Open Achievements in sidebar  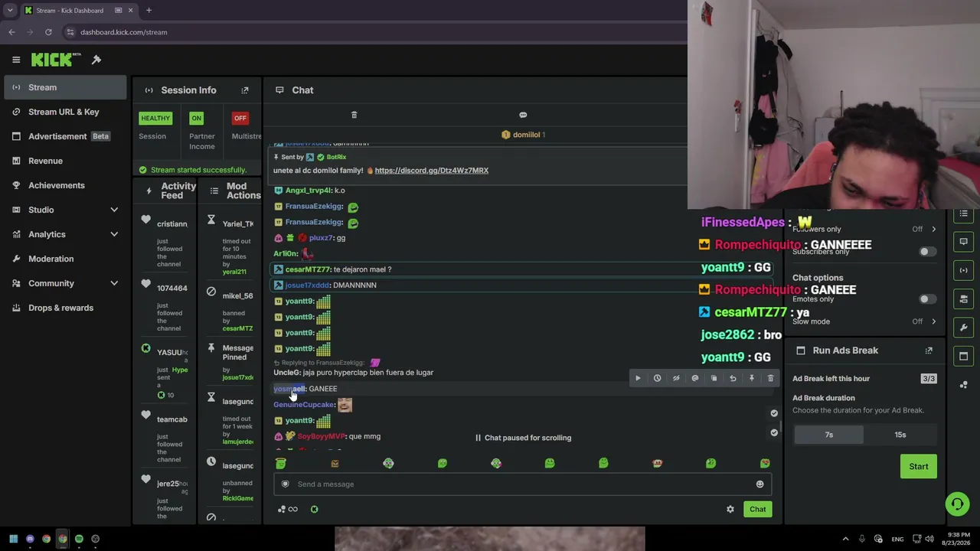57,185
